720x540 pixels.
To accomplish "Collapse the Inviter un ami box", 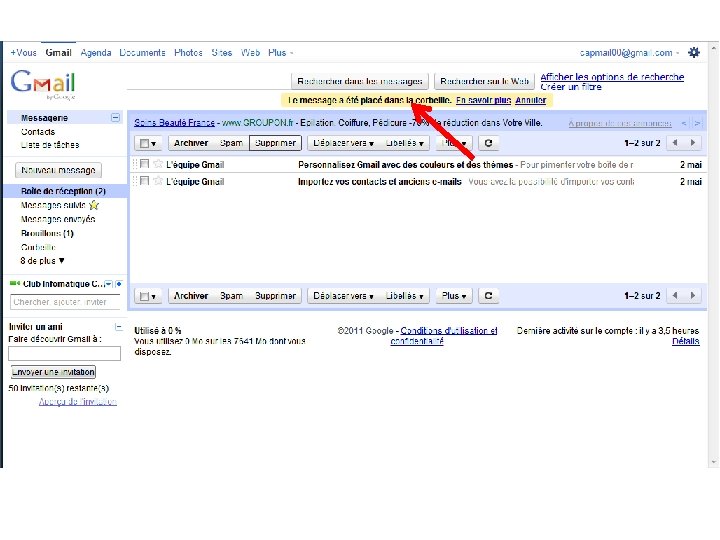I will click(118, 327).
